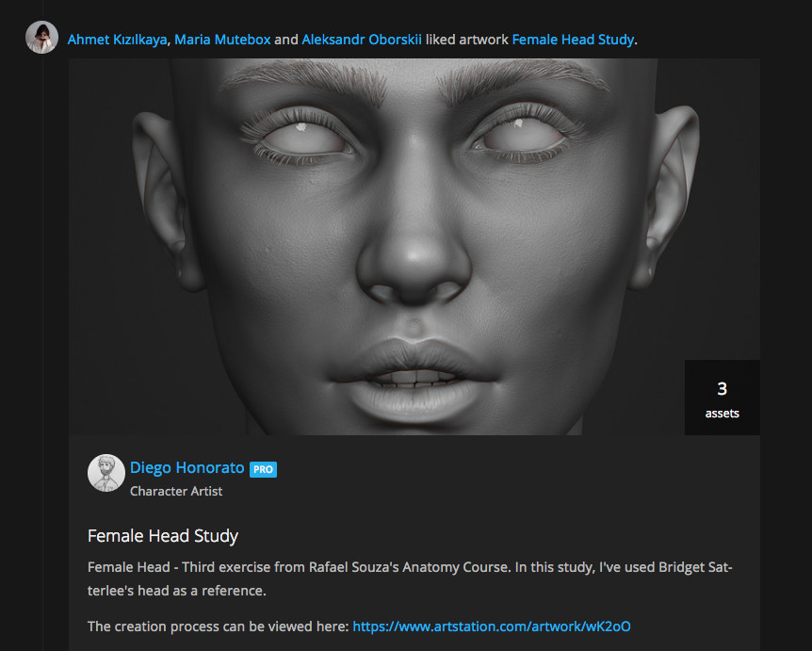Screen dimensions: 812x651
Task: Open Diego Honorato's avatar thumbnail
Action: (x=106, y=473)
